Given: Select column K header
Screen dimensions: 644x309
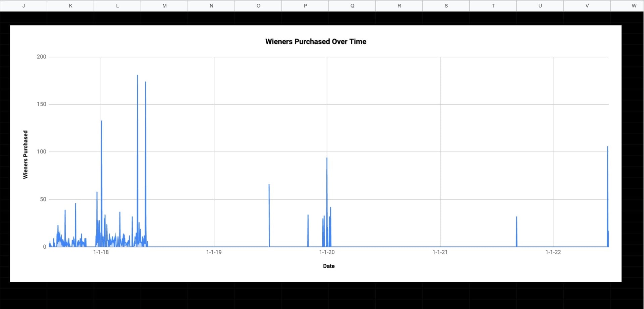Looking at the screenshot, I should 70,6.
